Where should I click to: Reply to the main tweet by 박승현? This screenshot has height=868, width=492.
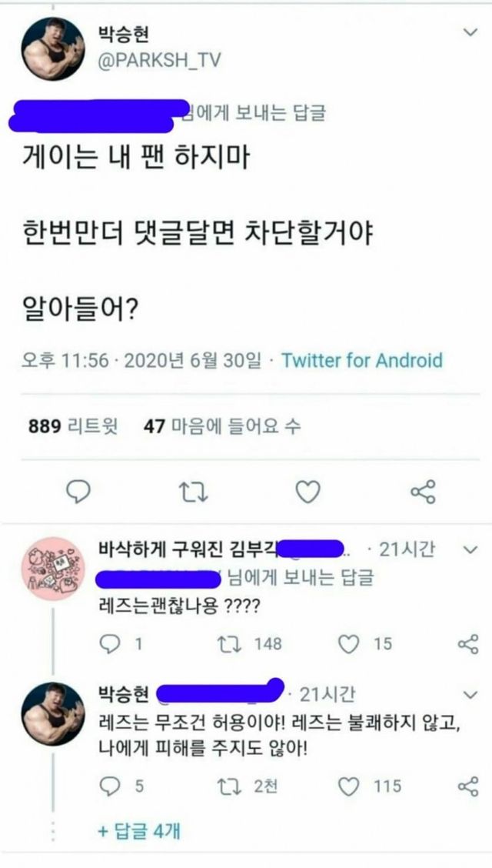tap(78, 490)
